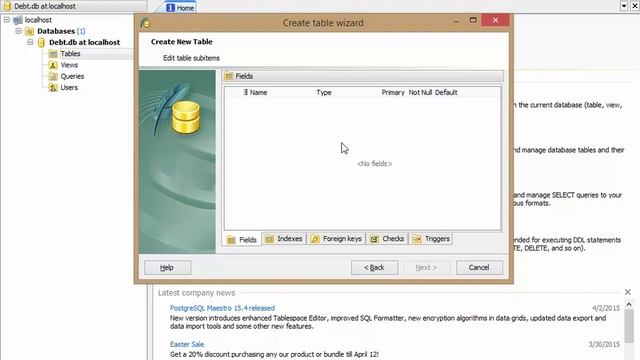
Task: Close the Create table wizard window
Action: (495, 20)
